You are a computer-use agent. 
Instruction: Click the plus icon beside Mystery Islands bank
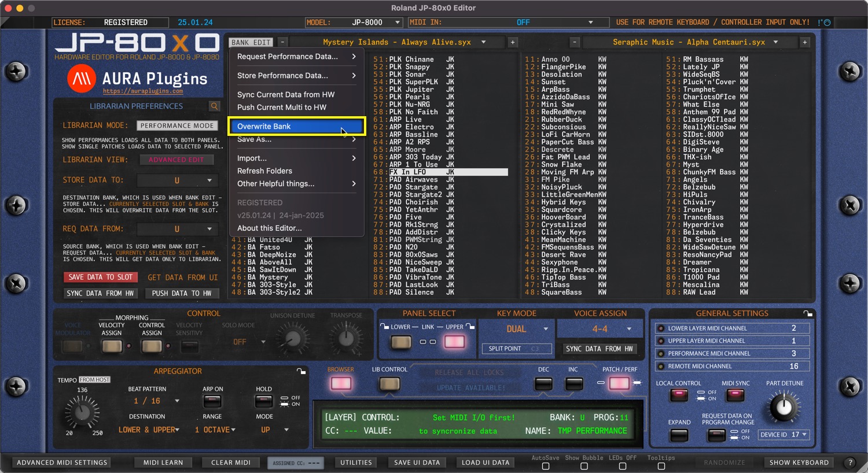coord(513,42)
